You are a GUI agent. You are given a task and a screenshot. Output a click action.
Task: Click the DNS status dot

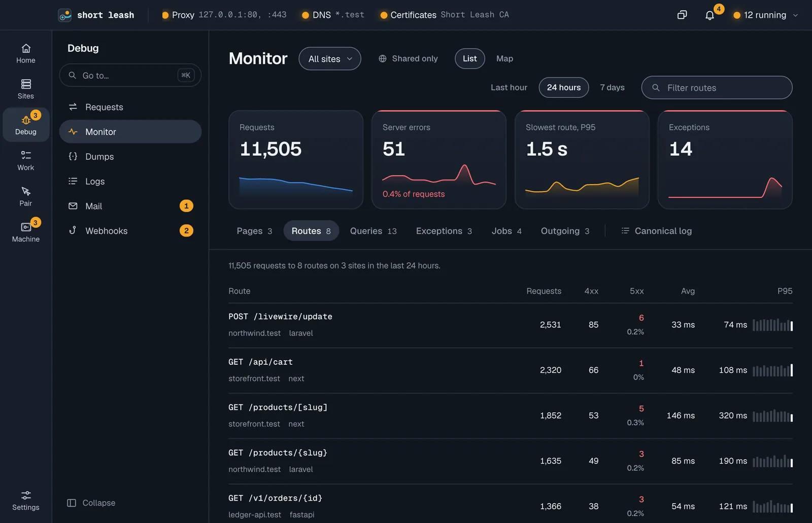click(306, 15)
